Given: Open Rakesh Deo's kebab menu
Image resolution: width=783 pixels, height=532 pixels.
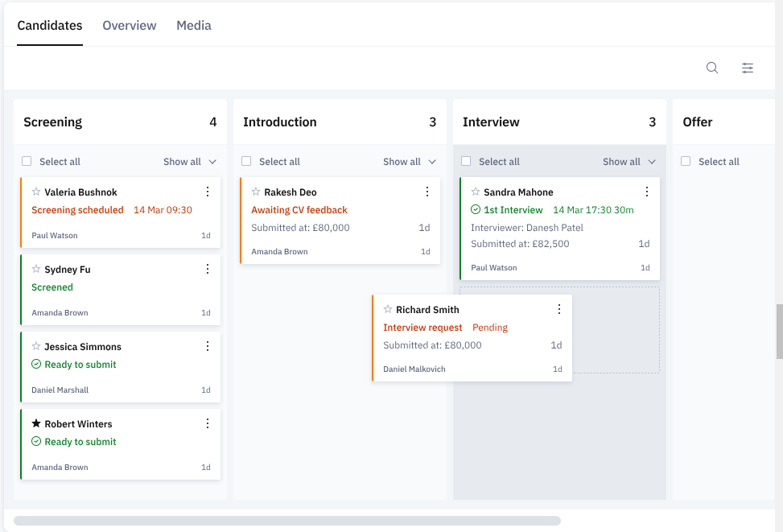Looking at the screenshot, I should click(427, 192).
